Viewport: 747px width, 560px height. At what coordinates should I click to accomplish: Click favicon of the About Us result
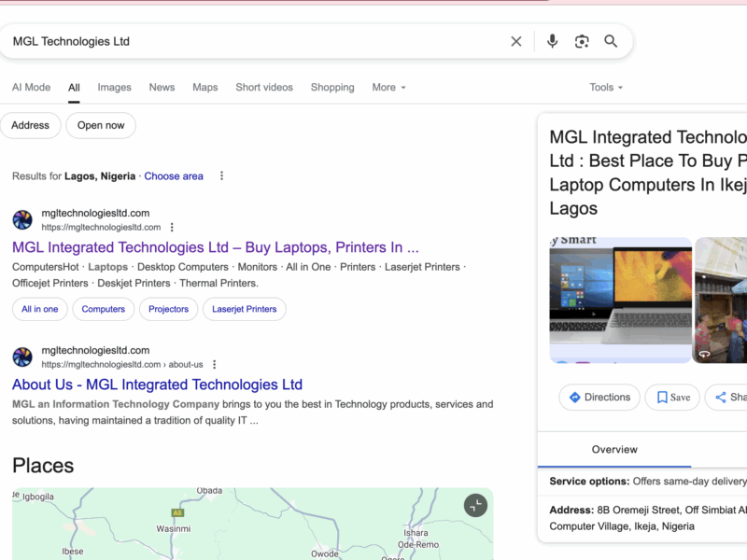(22, 357)
